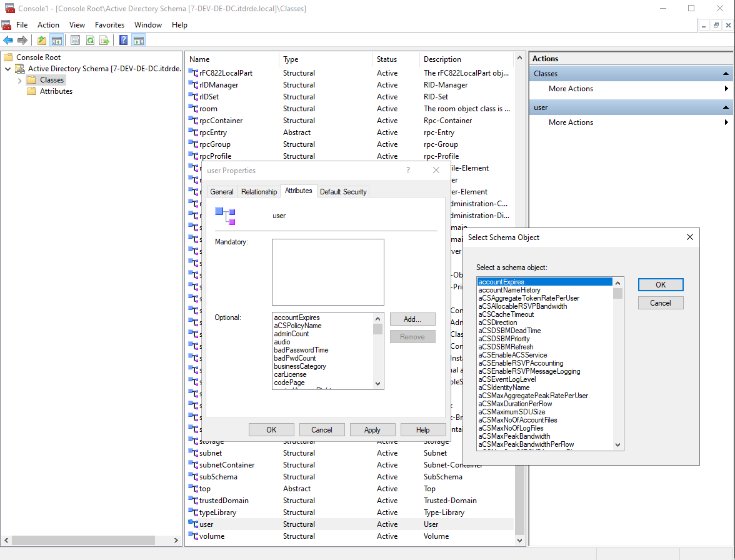Switch to the General tab
Screen dimensions: 735x560
click(x=222, y=192)
